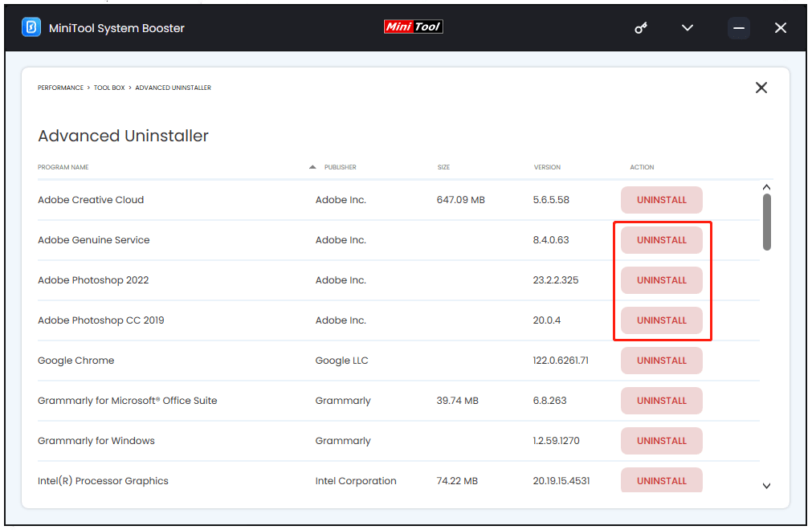Screen dimensions: 812x530
Task: Click version 20.19.15.4531
Action: pos(561,481)
